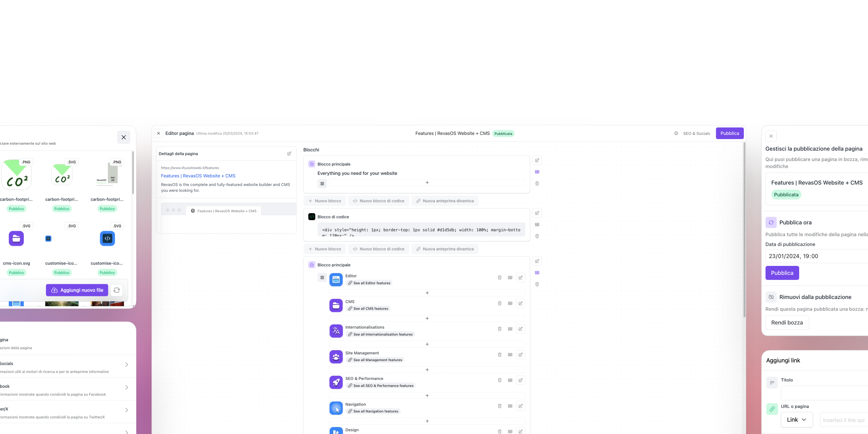Click first Nuovo blocco button

[325, 201]
